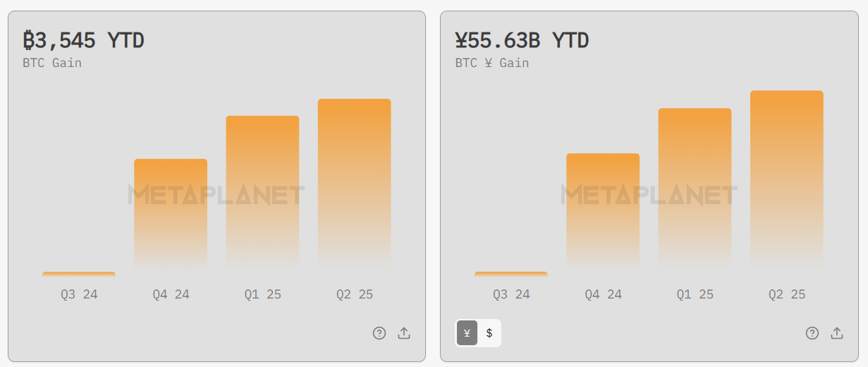
Task: Click share icon on BTC ¥ Gain card
Action: (837, 333)
